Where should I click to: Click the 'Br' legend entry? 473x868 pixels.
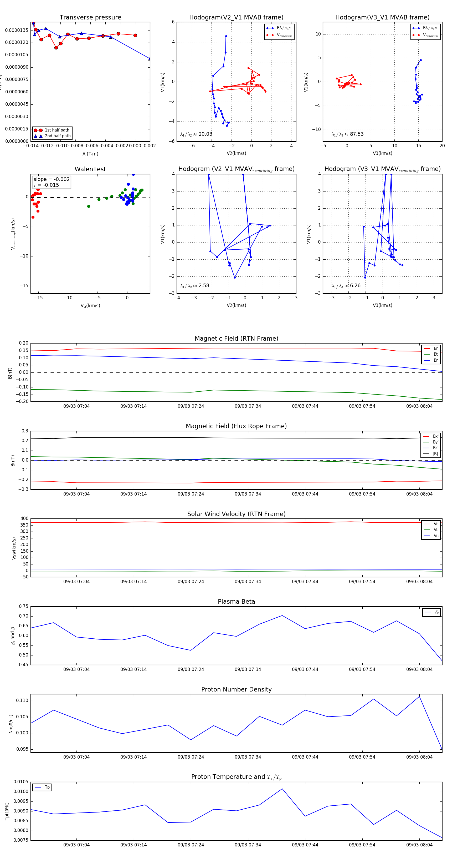tap(431, 349)
